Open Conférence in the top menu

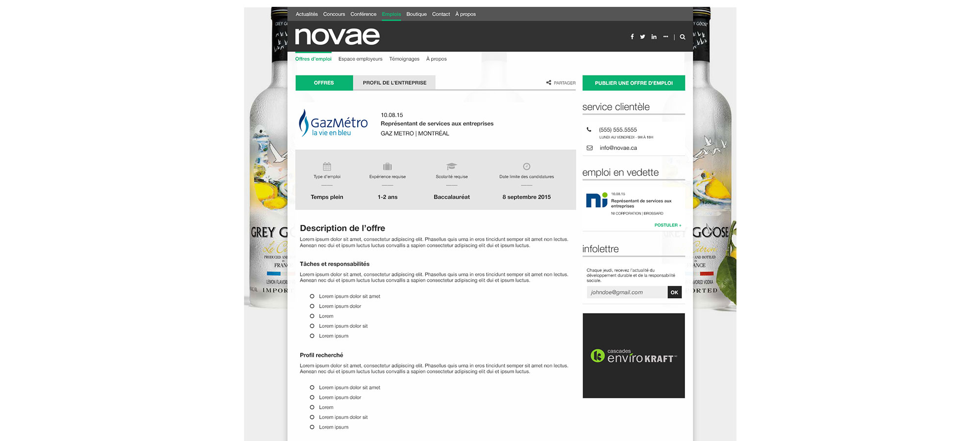pyautogui.click(x=364, y=14)
